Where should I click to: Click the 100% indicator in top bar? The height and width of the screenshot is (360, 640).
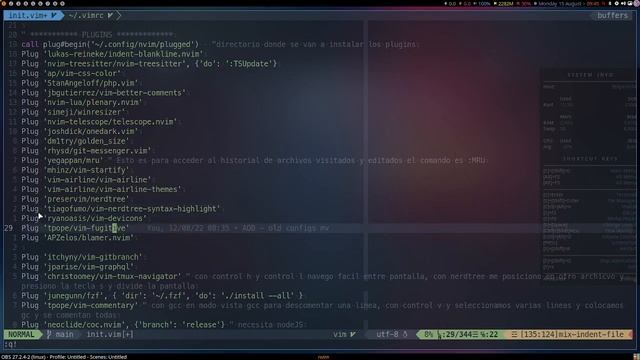[x=484, y=4]
